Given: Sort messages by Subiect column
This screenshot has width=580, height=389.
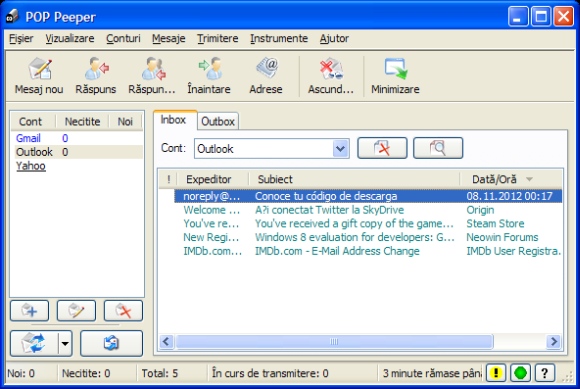Looking at the screenshot, I should pyautogui.click(x=354, y=179).
